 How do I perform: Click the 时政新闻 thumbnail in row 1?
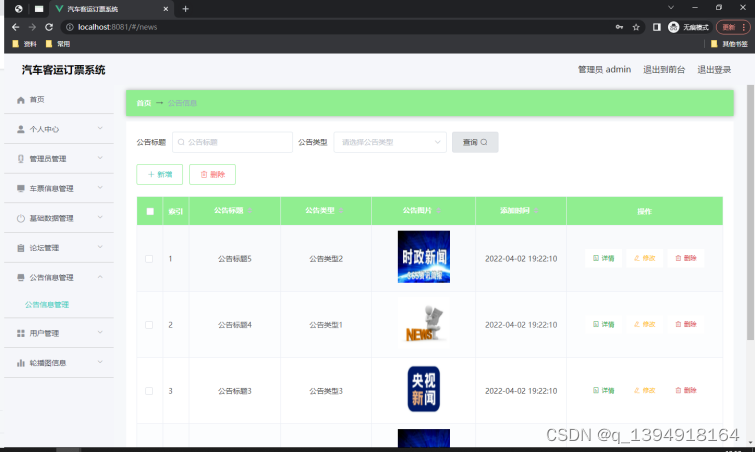pyautogui.click(x=424, y=257)
